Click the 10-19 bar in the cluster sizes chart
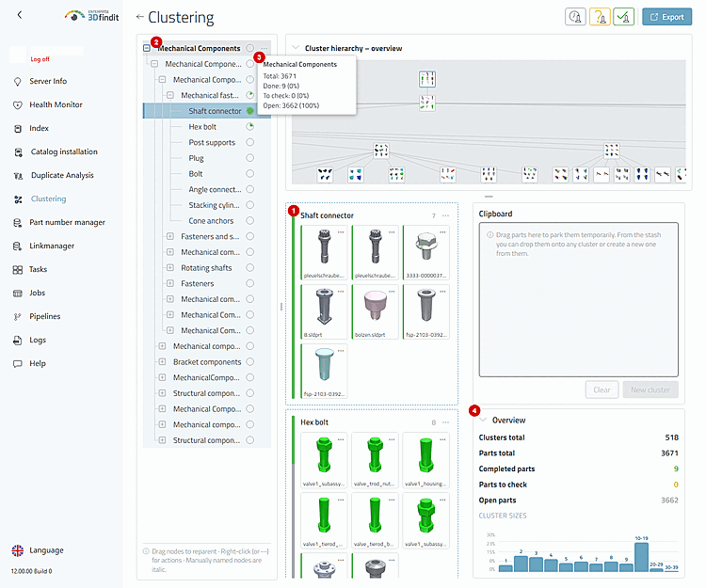The image size is (706, 588). [x=641, y=557]
